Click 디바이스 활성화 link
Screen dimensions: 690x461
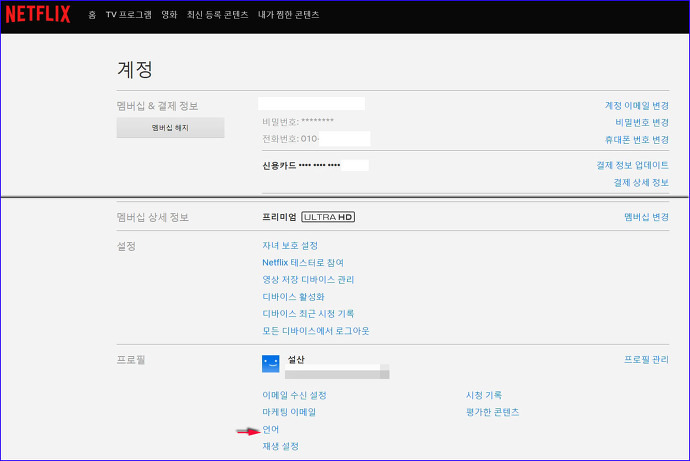[293, 296]
